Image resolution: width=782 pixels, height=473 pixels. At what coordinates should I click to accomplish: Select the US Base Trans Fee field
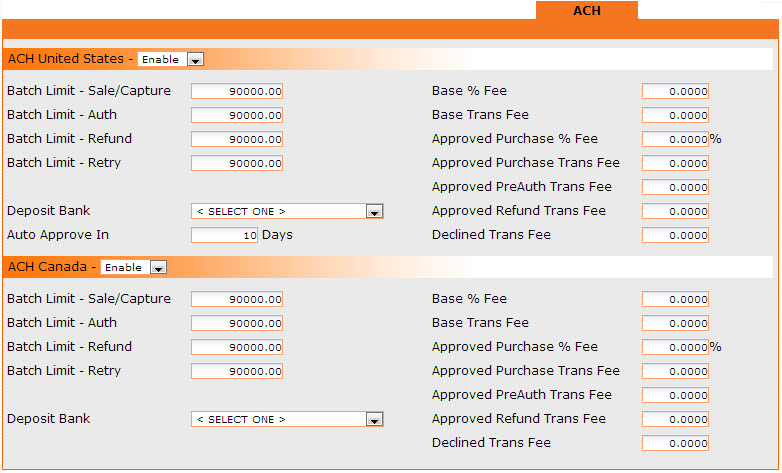click(x=675, y=116)
